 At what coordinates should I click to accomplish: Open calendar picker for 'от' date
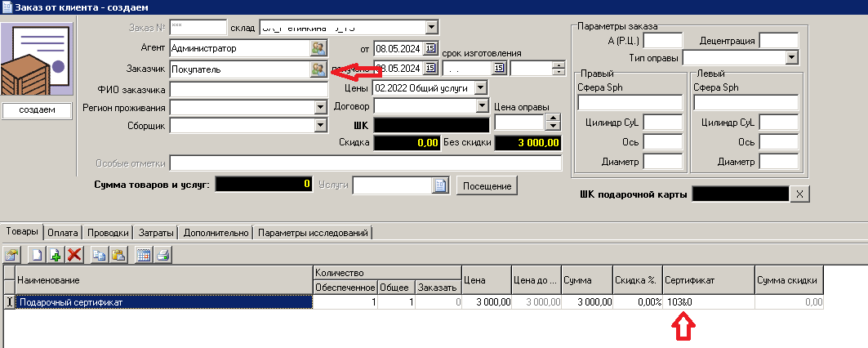pos(431,47)
